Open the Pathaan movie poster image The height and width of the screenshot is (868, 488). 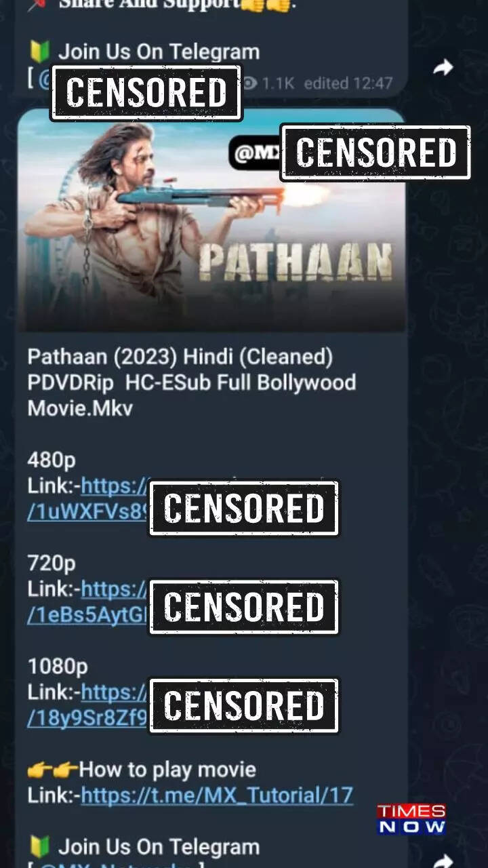211,220
